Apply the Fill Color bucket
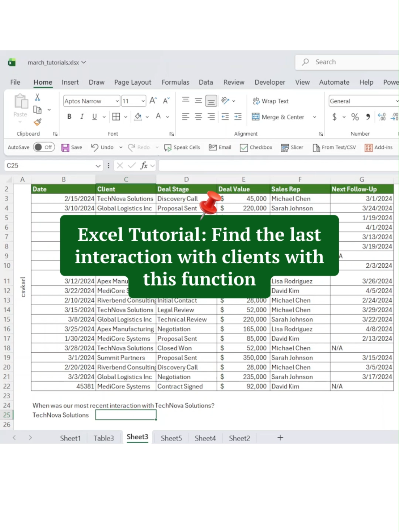 (x=138, y=117)
